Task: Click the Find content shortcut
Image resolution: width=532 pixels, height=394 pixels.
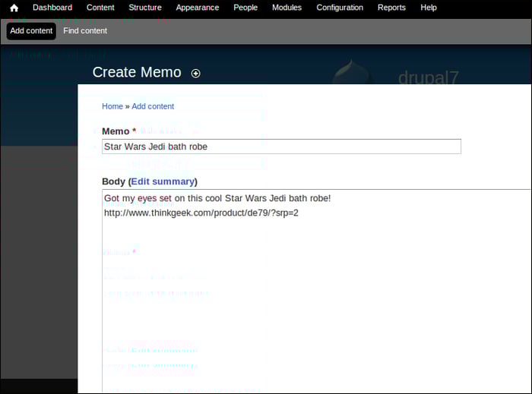Action: (x=85, y=31)
